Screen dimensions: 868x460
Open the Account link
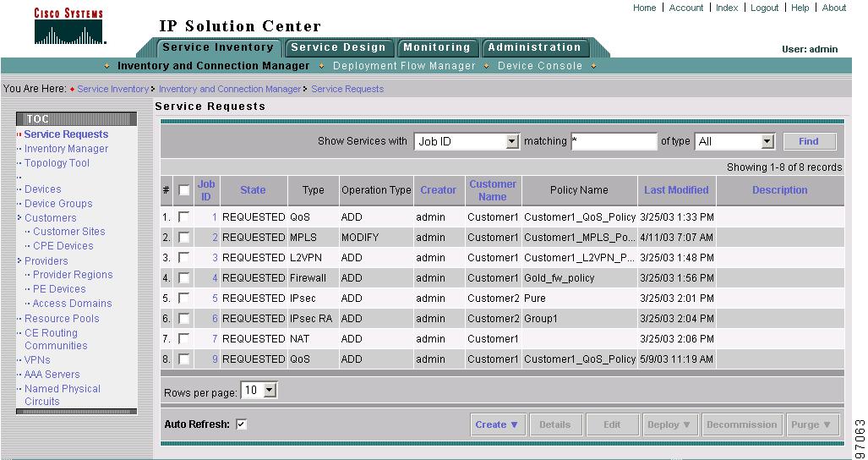click(x=686, y=8)
